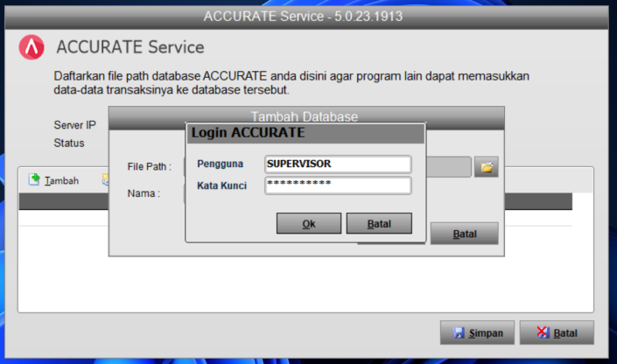Focus the Kata Kunci password field
The height and width of the screenshot is (364, 617).
(338, 185)
